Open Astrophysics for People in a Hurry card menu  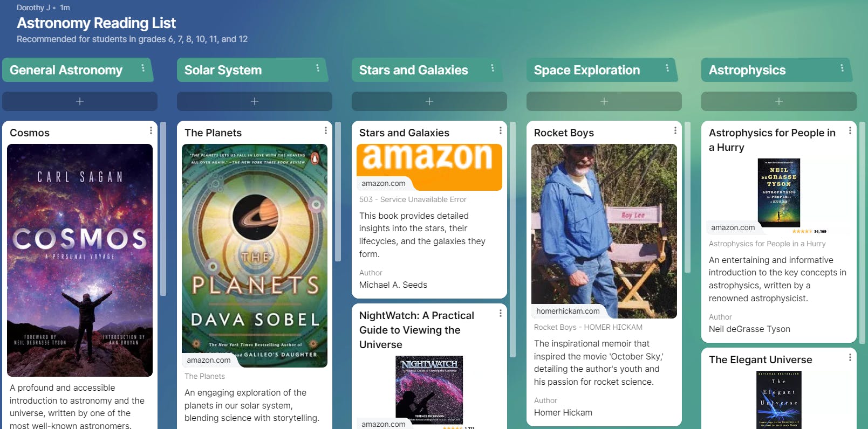click(x=850, y=130)
